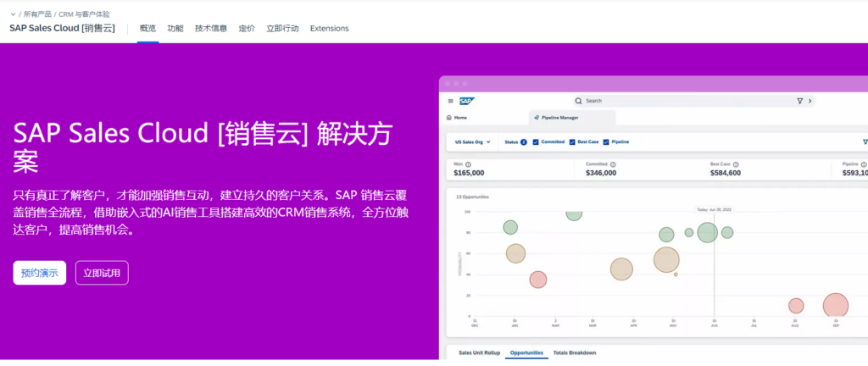
Task: Click the Status count badge showing 2
Action: pos(524,142)
